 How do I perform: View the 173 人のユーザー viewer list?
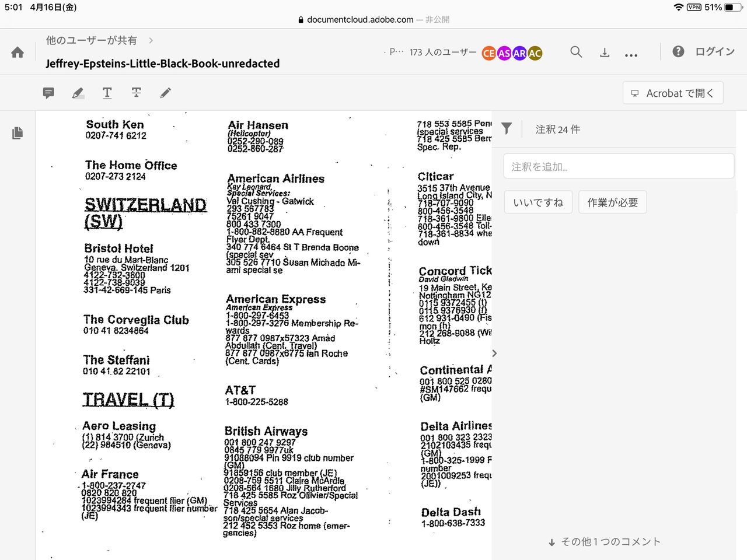443,52
